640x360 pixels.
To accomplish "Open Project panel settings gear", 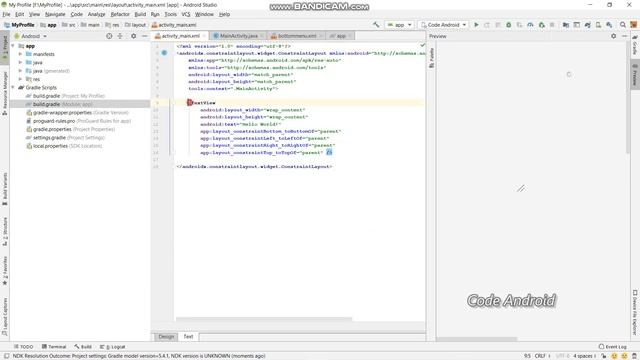I will pos(133,36).
